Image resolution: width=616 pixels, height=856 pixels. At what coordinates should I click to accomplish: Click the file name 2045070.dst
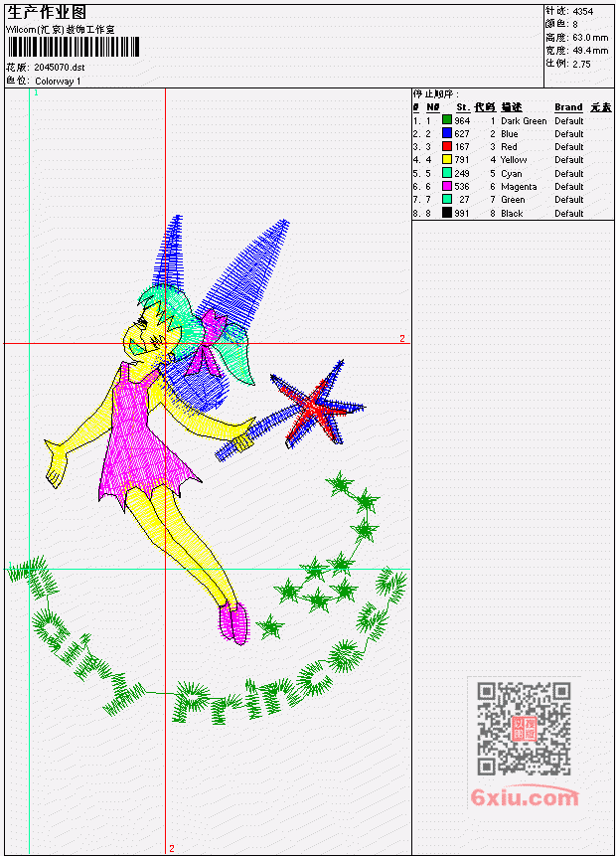(x=59, y=68)
